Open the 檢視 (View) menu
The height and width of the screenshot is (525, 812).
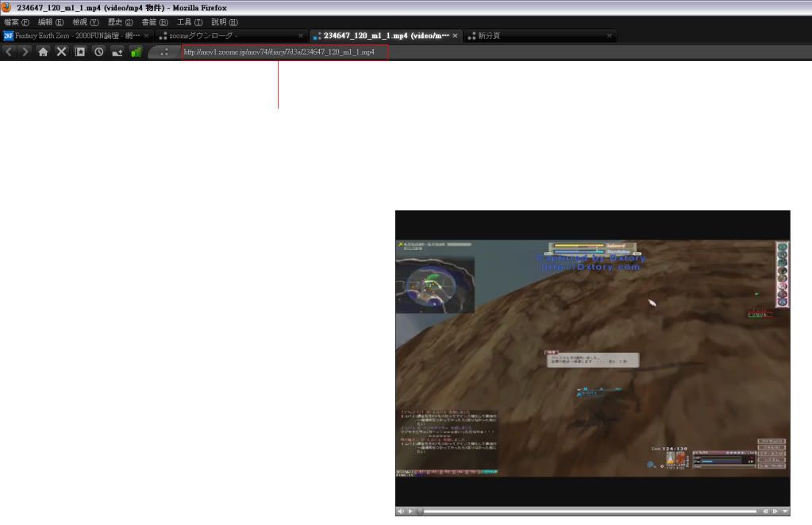click(x=86, y=22)
